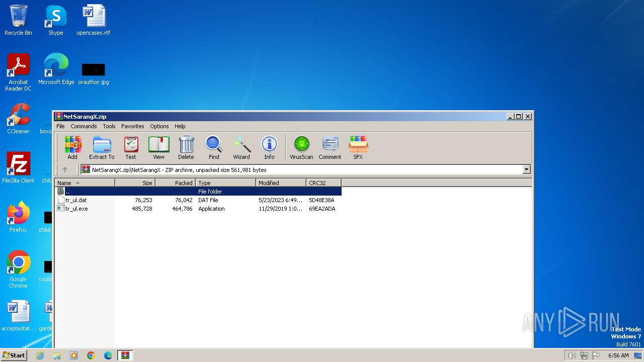
Task: Open media player from the taskbar
Action: 74,355
